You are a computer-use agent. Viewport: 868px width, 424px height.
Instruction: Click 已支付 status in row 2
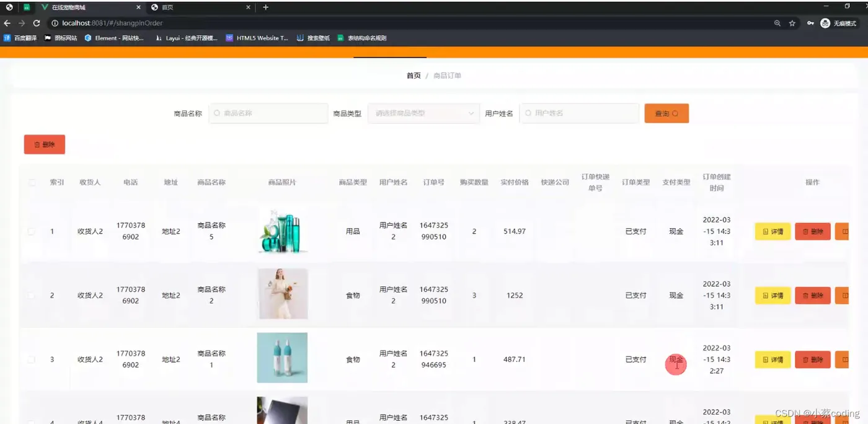coord(635,296)
